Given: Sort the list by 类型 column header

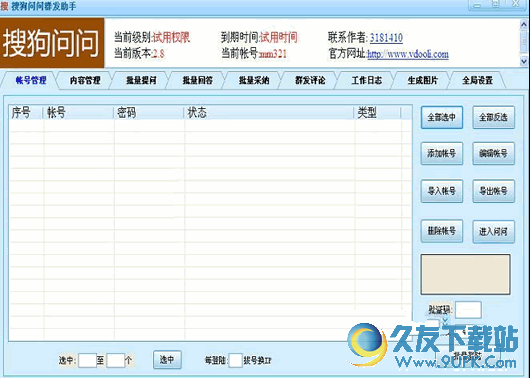Looking at the screenshot, I should click(378, 112).
